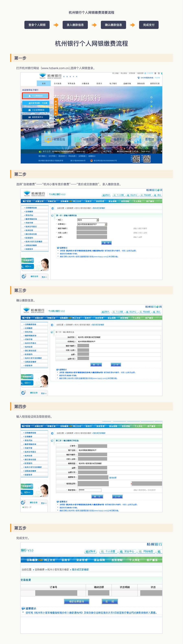Click the blue icon beside 当前位置 in step two

[x=53, y=208]
